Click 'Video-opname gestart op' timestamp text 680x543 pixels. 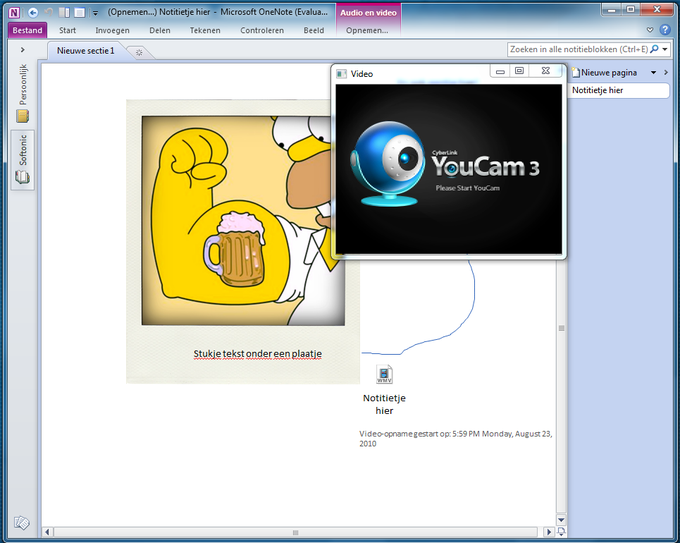tap(455, 438)
